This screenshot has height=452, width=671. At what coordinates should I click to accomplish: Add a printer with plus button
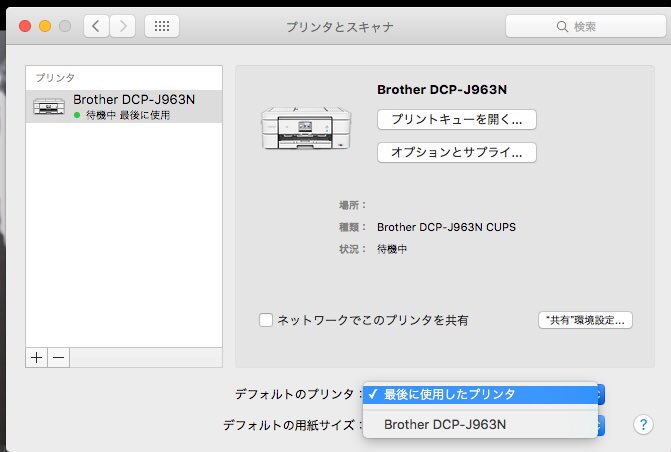(37, 357)
